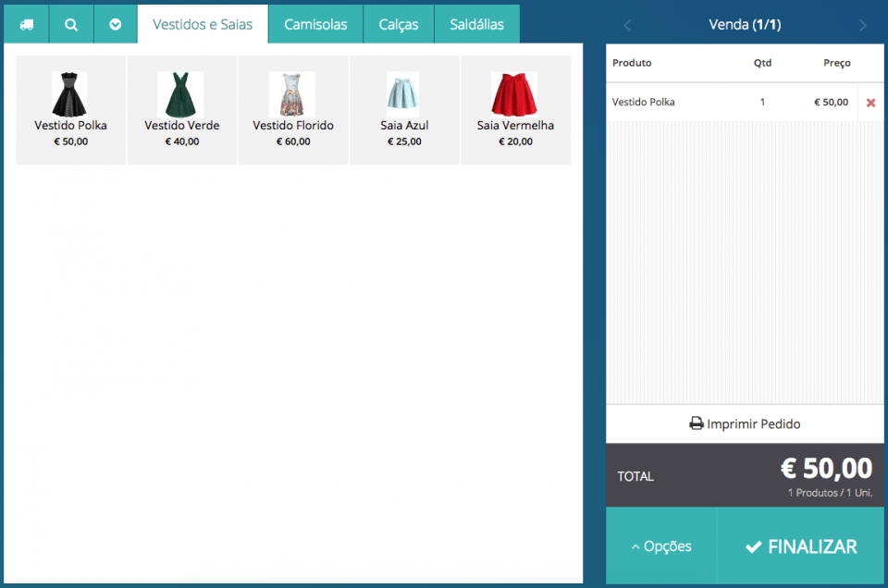Choose the Vestido Florido product
Viewport: 888px width, 588px height.
click(x=293, y=110)
